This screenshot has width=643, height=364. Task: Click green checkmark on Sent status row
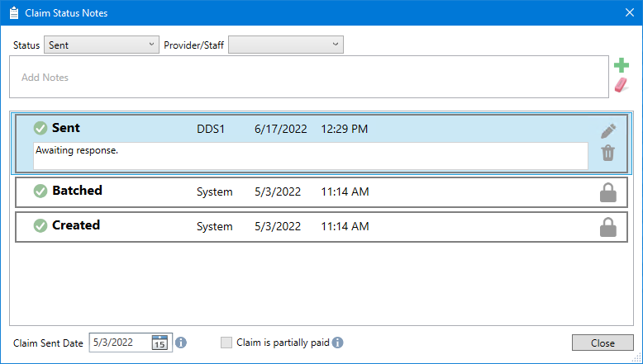point(40,128)
